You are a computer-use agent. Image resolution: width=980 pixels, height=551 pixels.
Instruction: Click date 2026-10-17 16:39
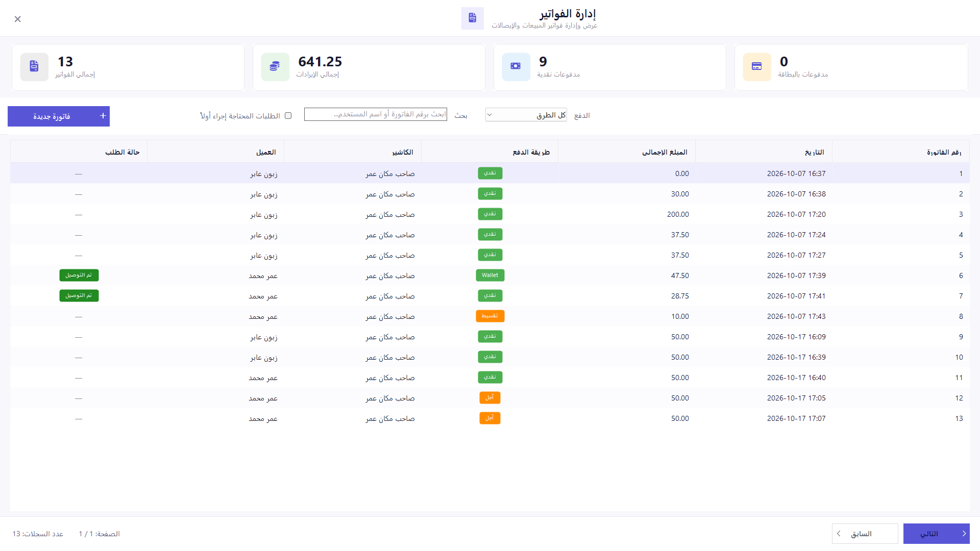(796, 357)
